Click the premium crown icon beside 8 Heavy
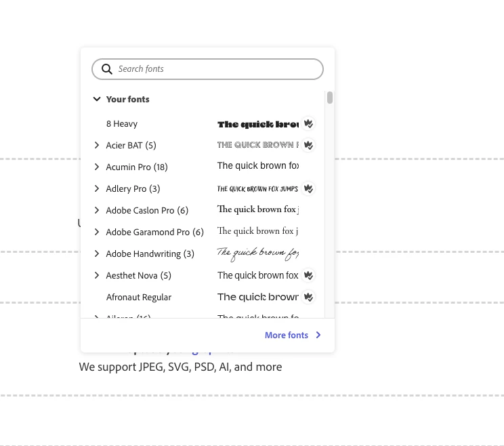The height and width of the screenshot is (446, 504). click(x=308, y=123)
